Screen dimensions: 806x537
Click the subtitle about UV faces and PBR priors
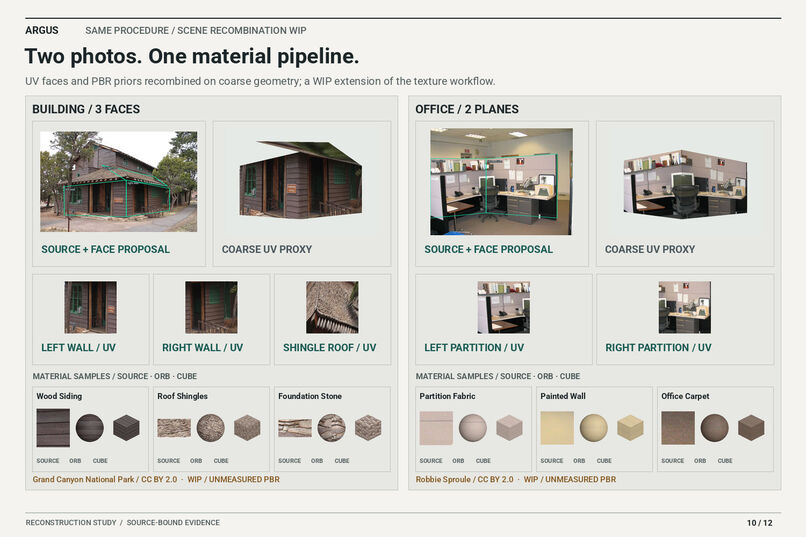(260, 81)
